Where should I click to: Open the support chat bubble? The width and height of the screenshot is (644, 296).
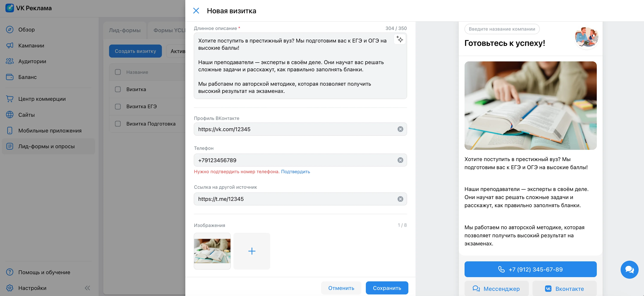629,269
